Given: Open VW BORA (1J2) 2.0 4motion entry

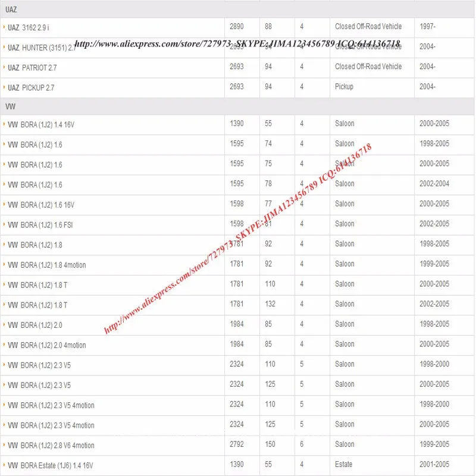Looking at the screenshot, I should coord(47,345).
